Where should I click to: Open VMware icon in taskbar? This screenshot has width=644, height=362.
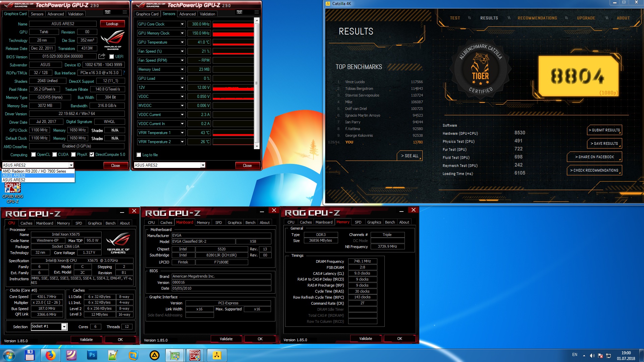click(x=133, y=355)
